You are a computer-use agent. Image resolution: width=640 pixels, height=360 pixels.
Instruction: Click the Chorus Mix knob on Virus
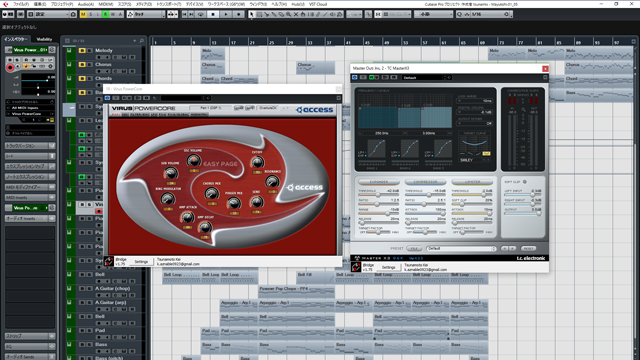coord(211,193)
